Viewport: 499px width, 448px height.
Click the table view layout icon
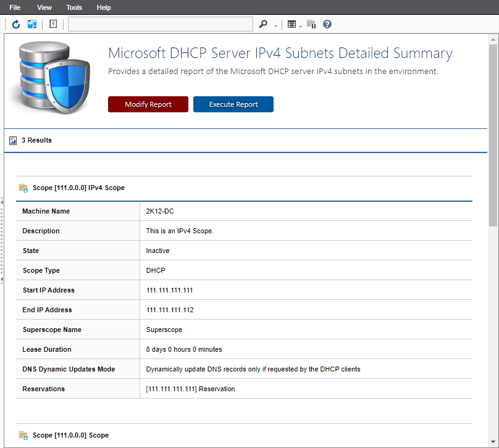pyautogui.click(x=291, y=24)
